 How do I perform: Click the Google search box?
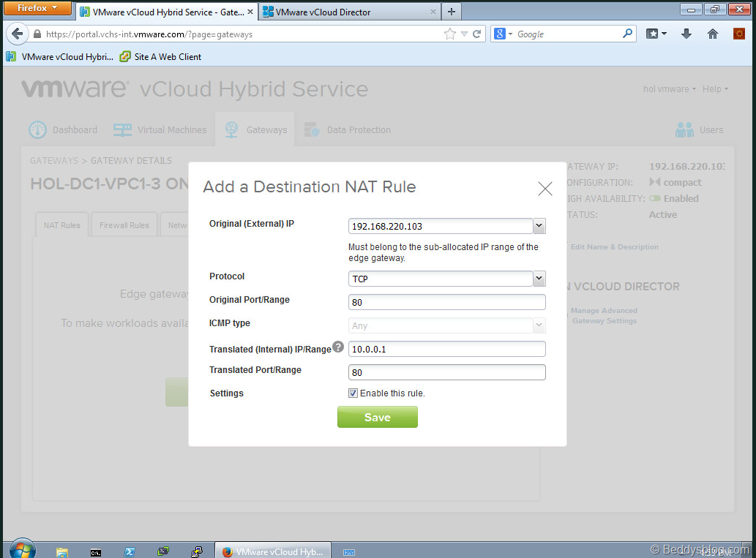(568, 34)
